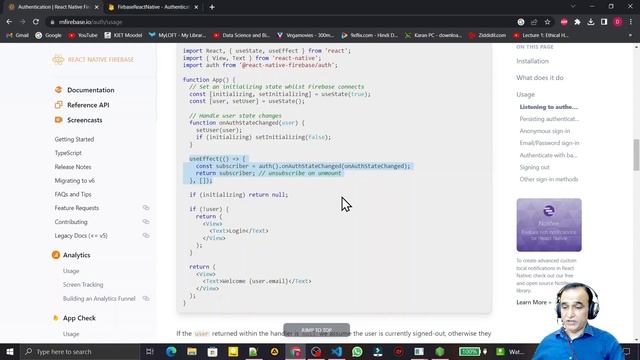Viewport: 640px width, 360px height.
Task: Click link icon beside Building an Analytics Funnel
Action: tap(146, 298)
